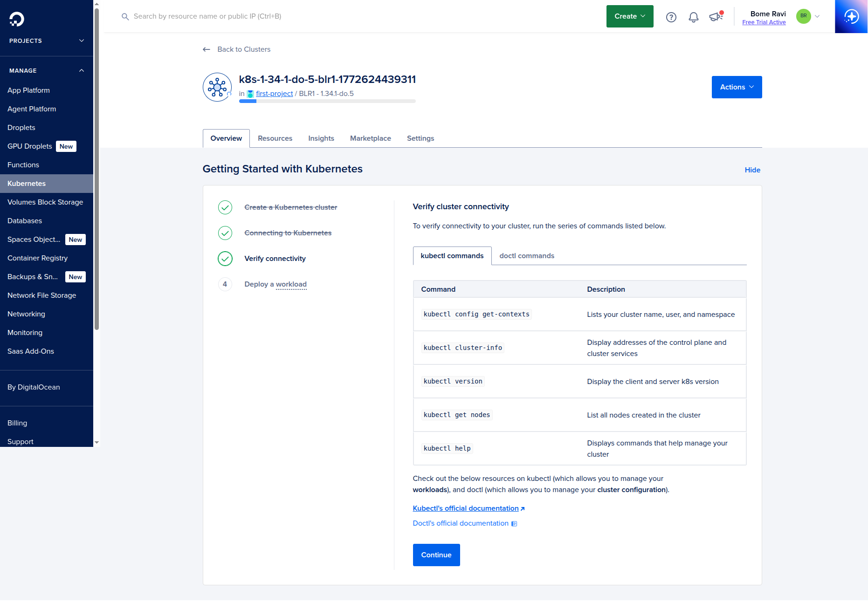Hide the Getting Started with Kubernetes guide
Image resolution: width=868 pixels, height=603 pixels.
tap(752, 170)
